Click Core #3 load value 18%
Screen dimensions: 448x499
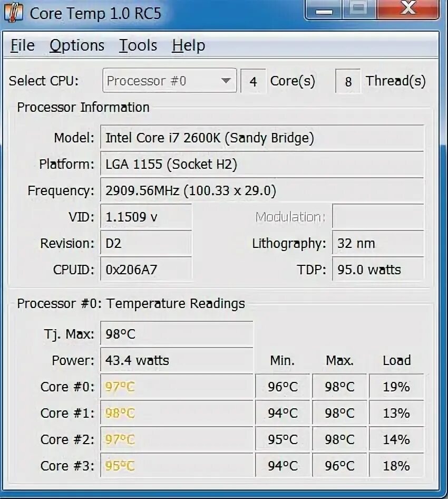(396, 466)
